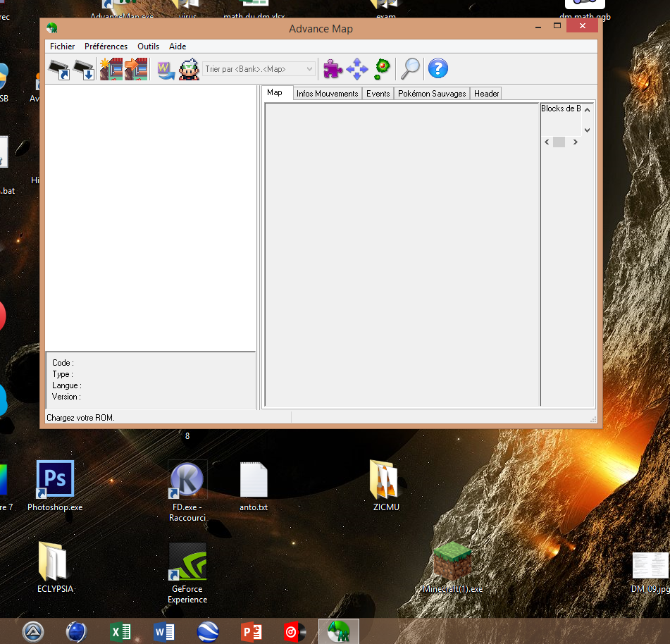Screen dimensions: 670x644
Task: Open the Fichier menu
Action: 62,47
